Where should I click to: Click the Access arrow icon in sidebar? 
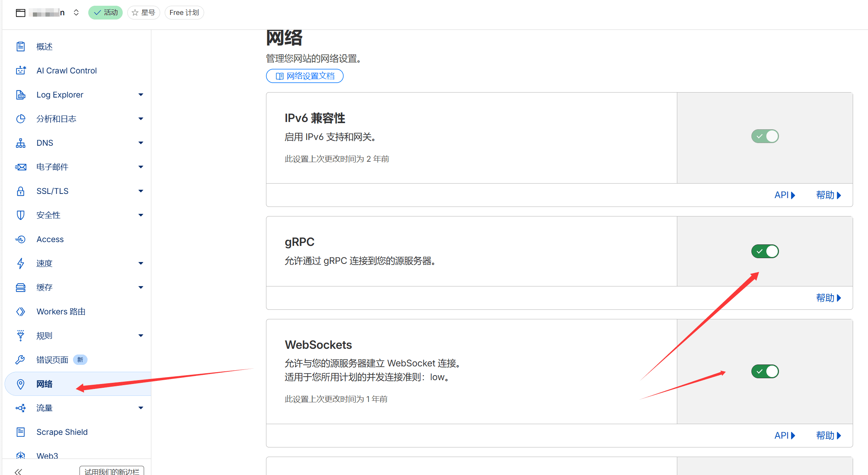coord(21,239)
